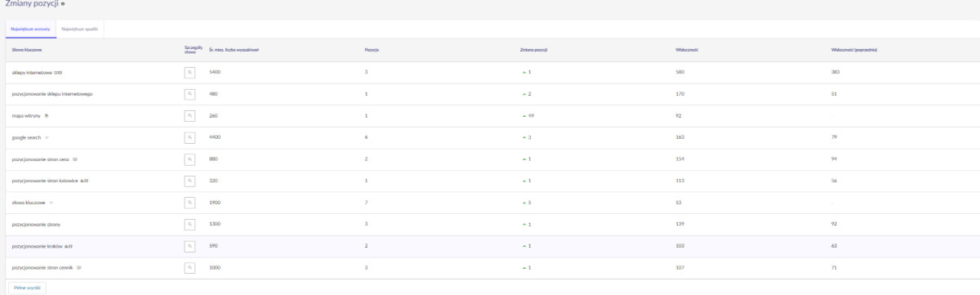Click previous visibility value 383
This screenshot has width=980, height=295.
coord(835,72)
